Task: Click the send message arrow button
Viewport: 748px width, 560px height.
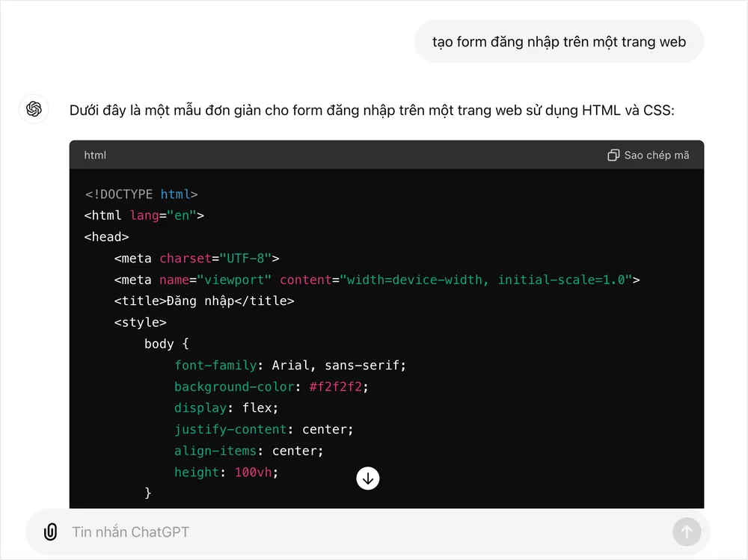Action: [687, 532]
